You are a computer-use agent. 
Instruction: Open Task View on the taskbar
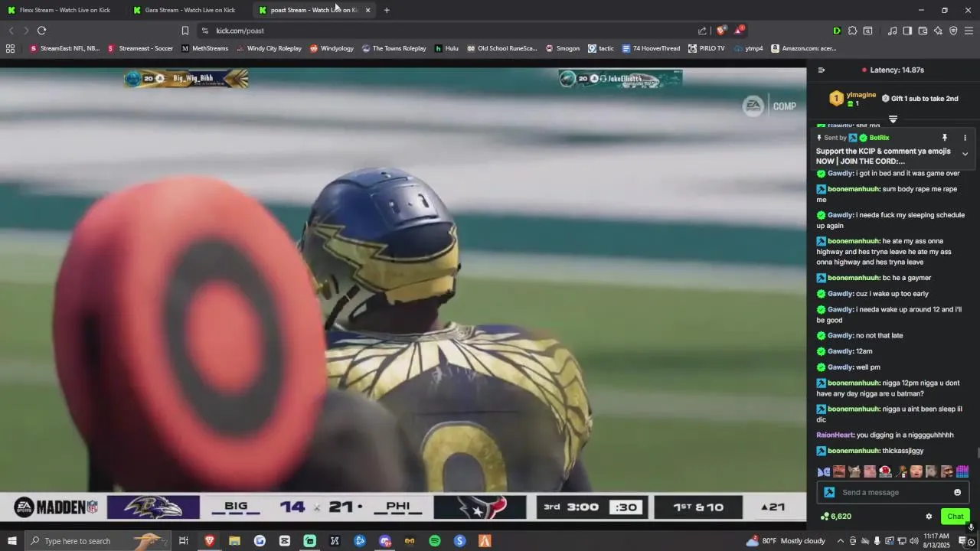tap(184, 541)
